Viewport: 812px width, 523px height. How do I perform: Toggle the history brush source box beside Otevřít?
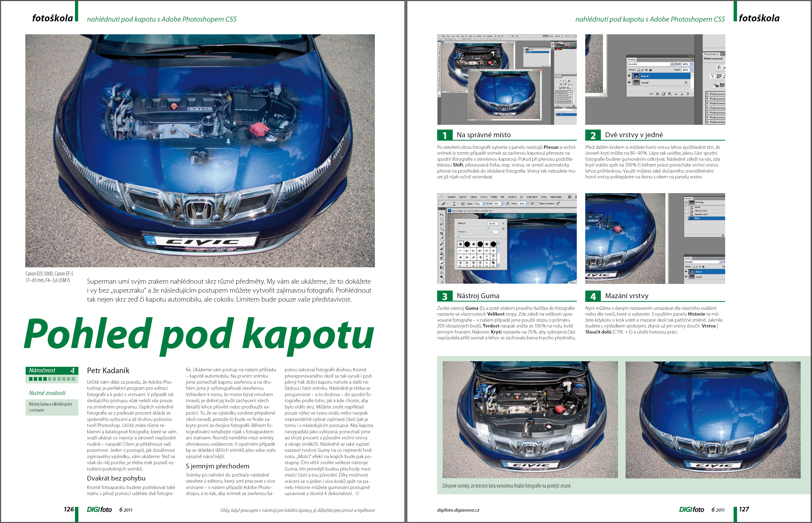pyautogui.click(x=687, y=207)
